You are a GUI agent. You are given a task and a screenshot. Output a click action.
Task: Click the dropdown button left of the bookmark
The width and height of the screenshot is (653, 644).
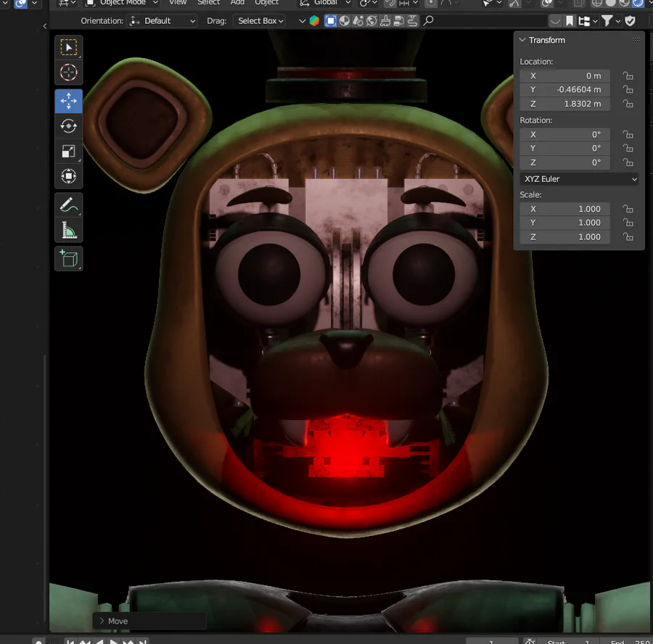click(x=555, y=21)
